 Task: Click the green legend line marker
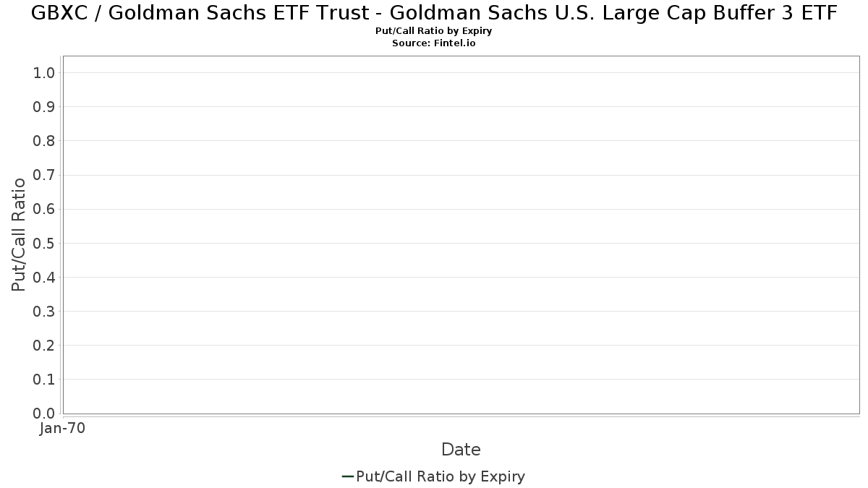[347, 476]
